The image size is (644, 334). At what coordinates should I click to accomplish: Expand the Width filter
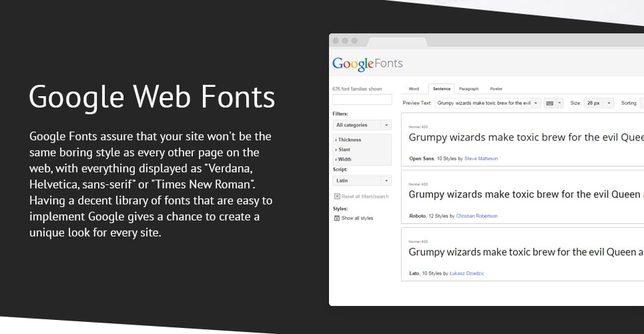click(344, 159)
